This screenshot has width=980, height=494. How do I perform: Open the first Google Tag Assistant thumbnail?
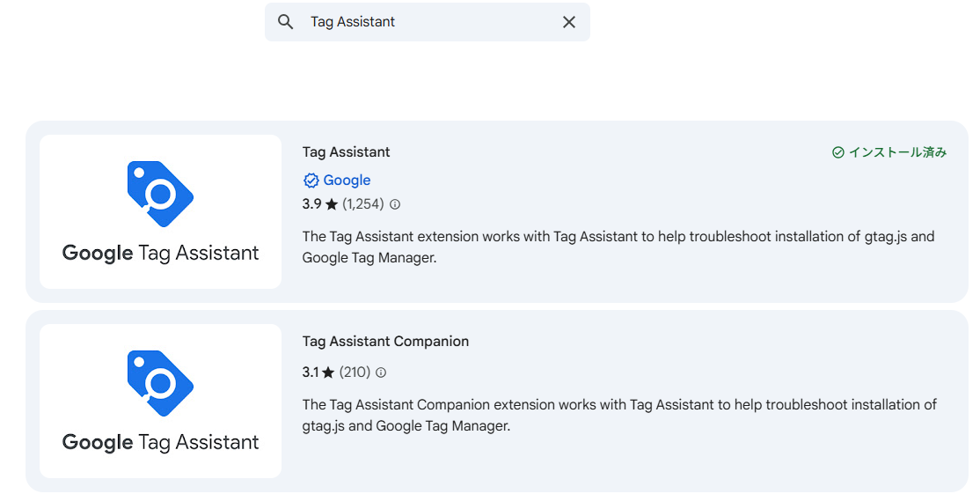click(161, 212)
